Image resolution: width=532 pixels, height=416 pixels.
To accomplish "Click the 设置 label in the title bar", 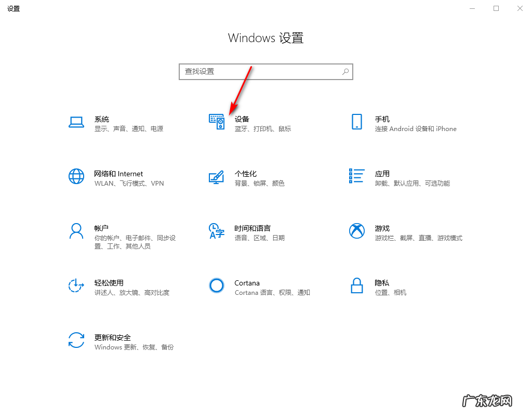I will tap(14, 8).
